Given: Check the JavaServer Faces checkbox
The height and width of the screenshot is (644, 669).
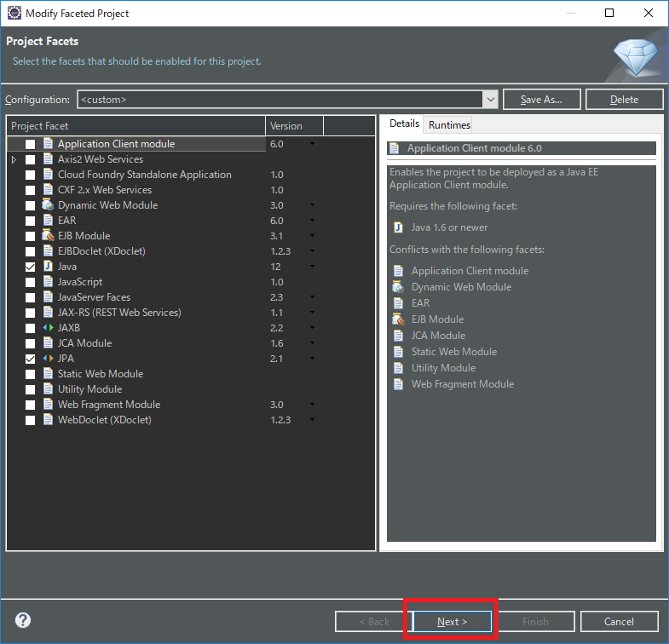Looking at the screenshot, I should [30, 297].
